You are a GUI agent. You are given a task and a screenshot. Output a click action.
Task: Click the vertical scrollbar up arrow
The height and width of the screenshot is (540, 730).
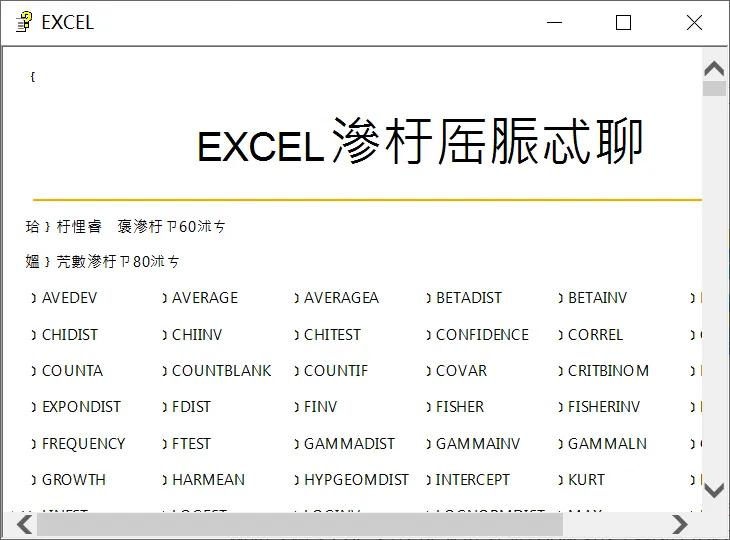coord(714,69)
